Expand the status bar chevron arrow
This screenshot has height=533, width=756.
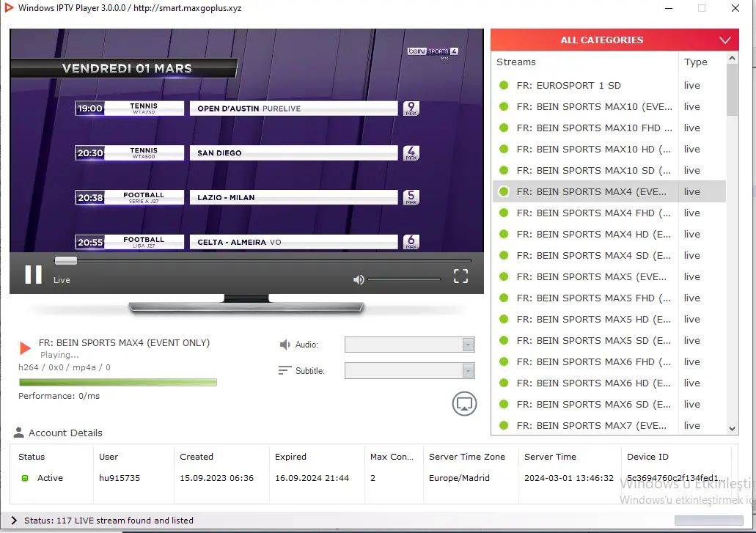(14, 520)
